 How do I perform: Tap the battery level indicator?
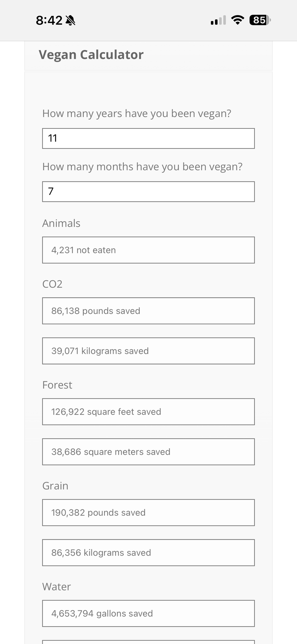[260, 20]
